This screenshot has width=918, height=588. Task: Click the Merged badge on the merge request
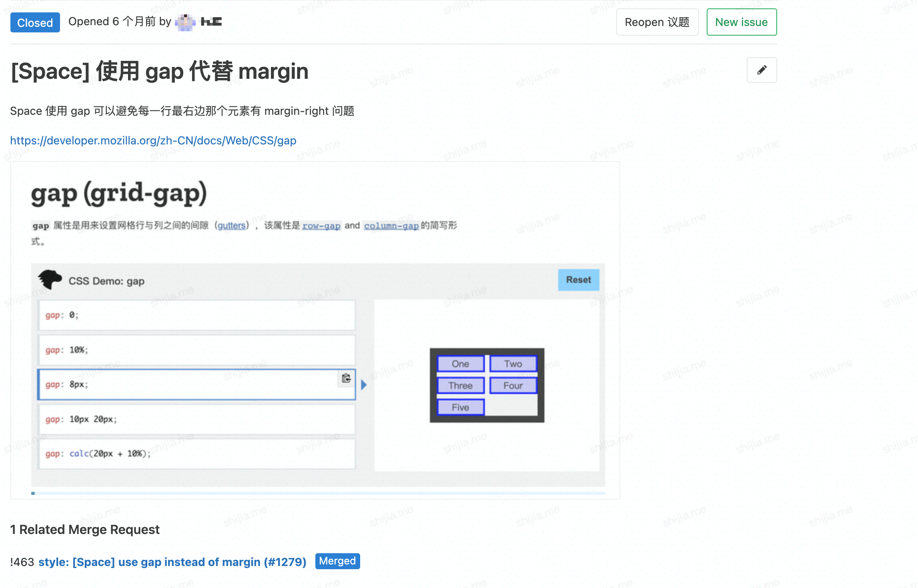337,561
